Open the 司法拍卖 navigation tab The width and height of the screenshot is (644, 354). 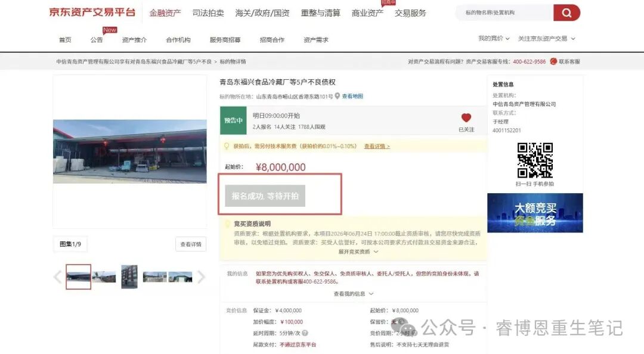208,13
